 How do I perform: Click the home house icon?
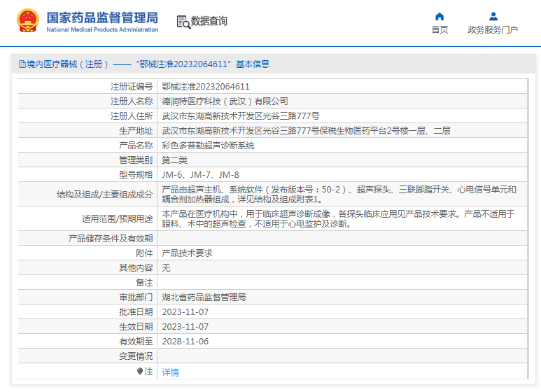click(x=440, y=17)
